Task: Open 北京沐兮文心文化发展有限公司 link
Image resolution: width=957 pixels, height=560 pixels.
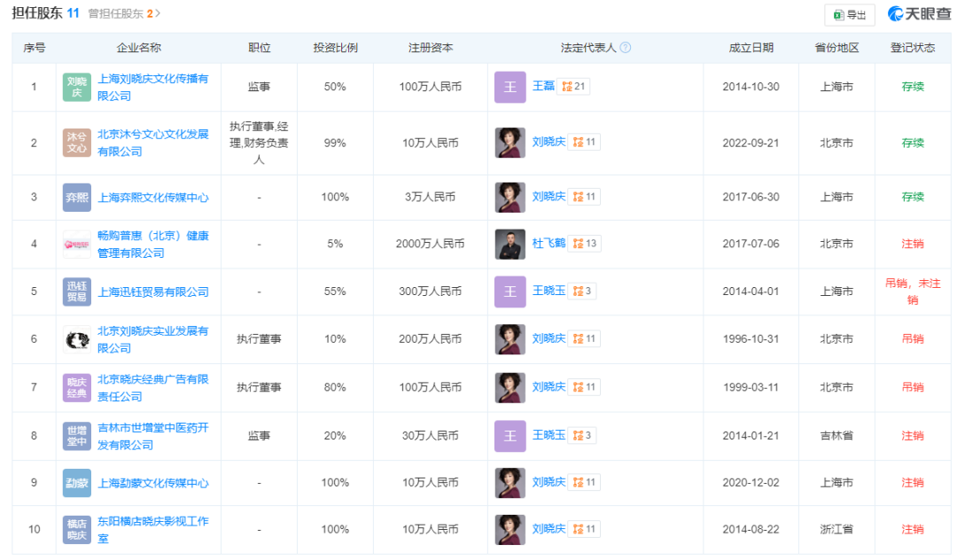Action: [x=153, y=143]
